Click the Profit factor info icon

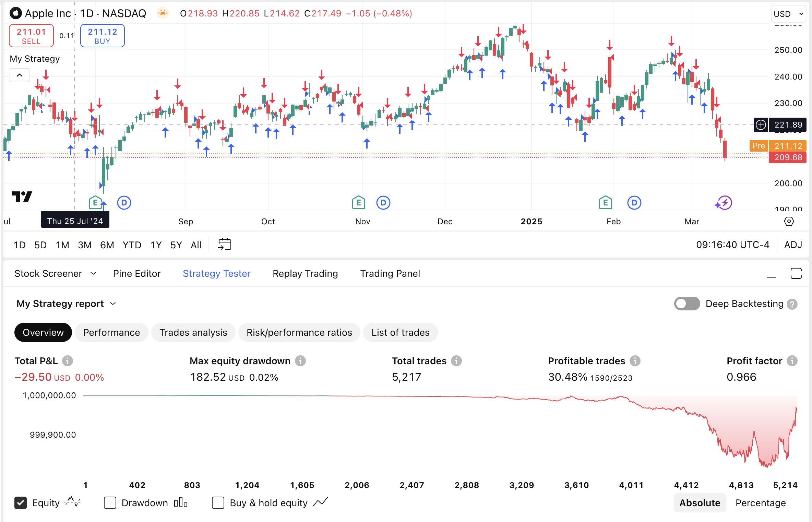click(792, 361)
